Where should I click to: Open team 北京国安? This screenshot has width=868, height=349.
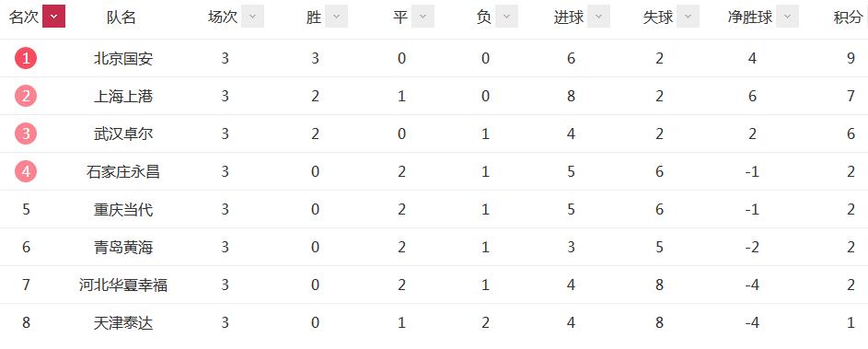(x=123, y=59)
